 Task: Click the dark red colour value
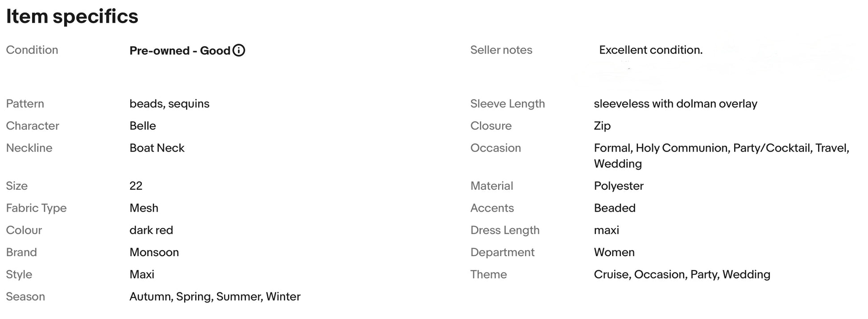pos(151,230)
